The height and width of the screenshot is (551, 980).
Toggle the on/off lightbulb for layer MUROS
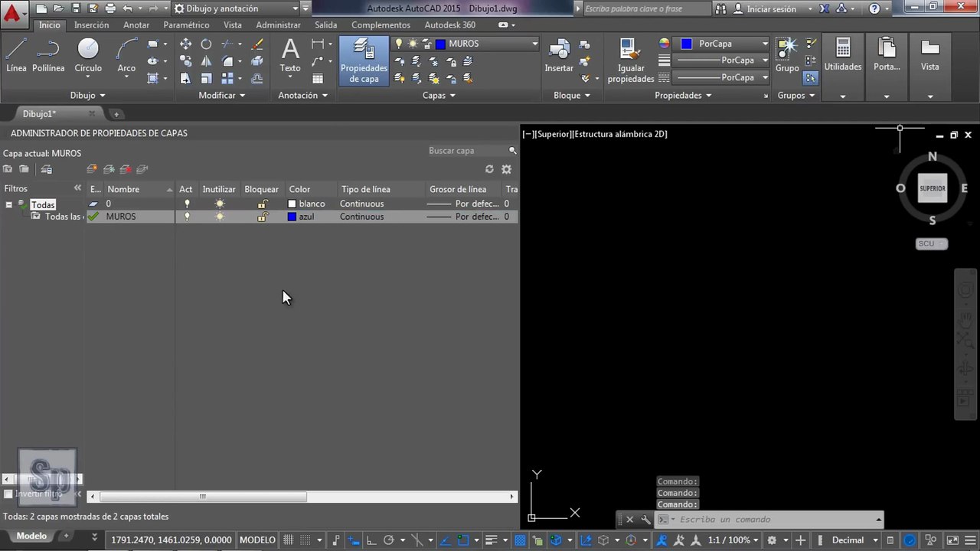[187, 217]
